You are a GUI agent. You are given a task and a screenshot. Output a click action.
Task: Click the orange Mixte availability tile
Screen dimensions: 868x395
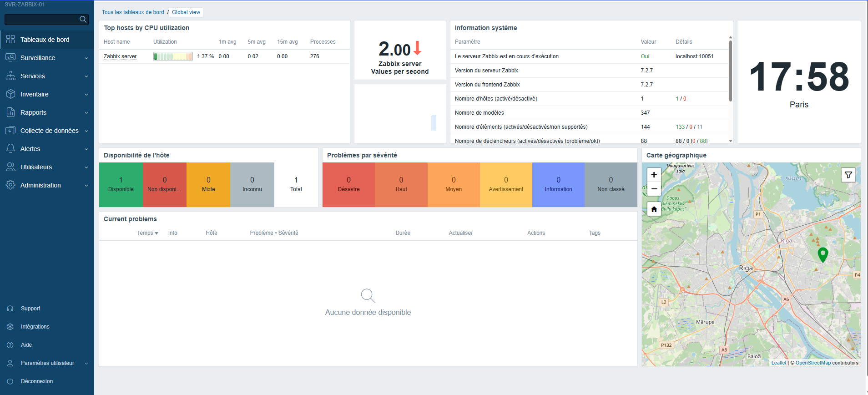tap(208, 185)
